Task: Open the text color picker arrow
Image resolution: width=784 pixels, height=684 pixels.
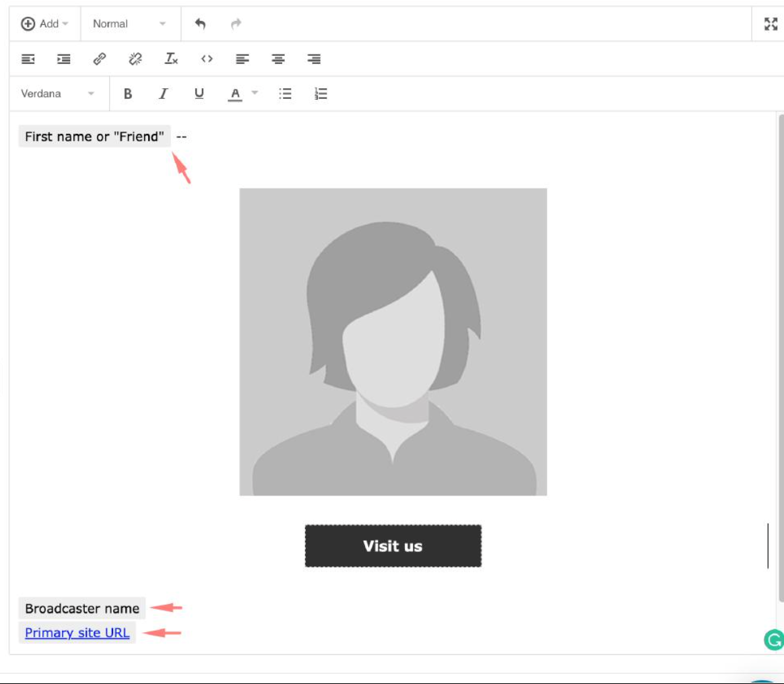Action: (255, 93)
